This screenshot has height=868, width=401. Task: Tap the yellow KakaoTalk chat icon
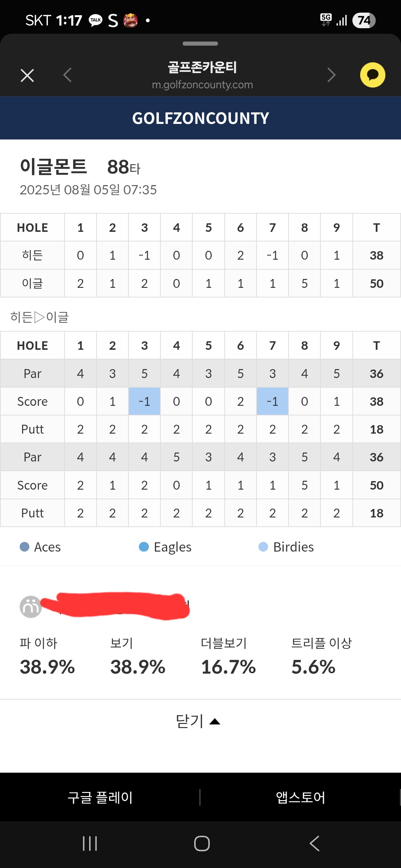372,75
